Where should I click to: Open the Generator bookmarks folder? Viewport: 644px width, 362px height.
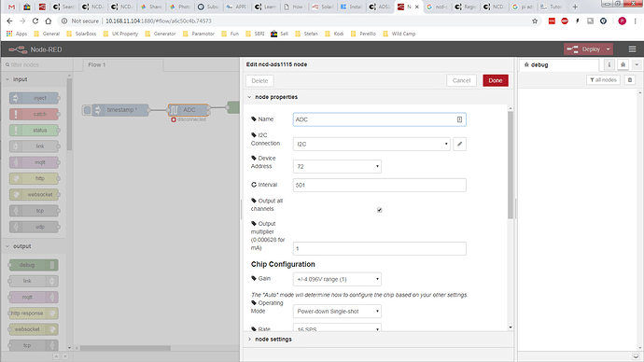click(161, 34)
